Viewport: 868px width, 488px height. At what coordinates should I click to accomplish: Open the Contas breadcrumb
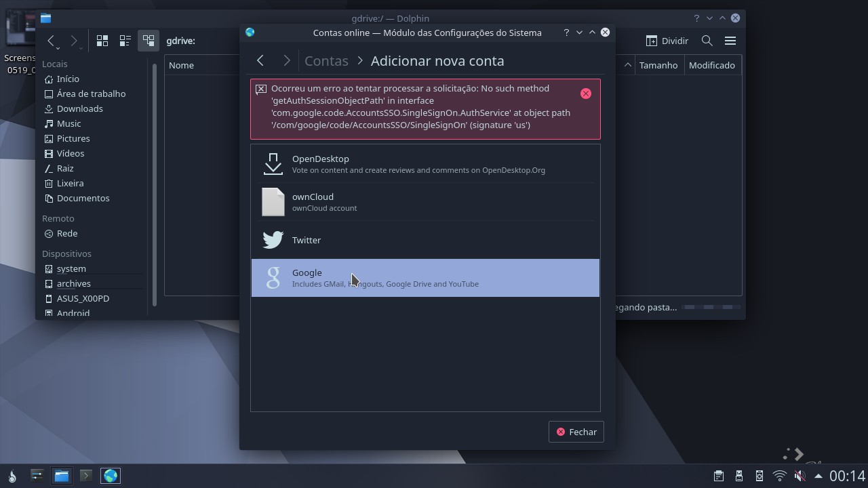coord(326,61)
